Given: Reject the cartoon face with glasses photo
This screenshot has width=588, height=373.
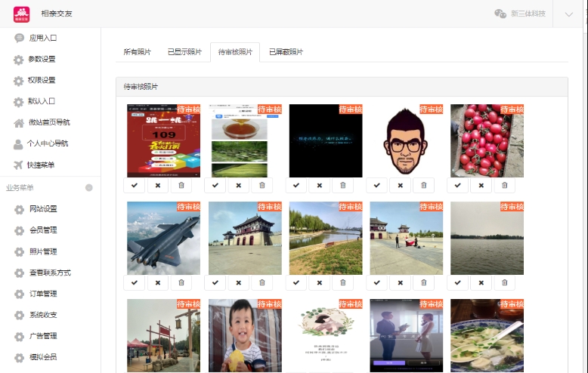Looking at the screenshot, I should click(401, 185).
